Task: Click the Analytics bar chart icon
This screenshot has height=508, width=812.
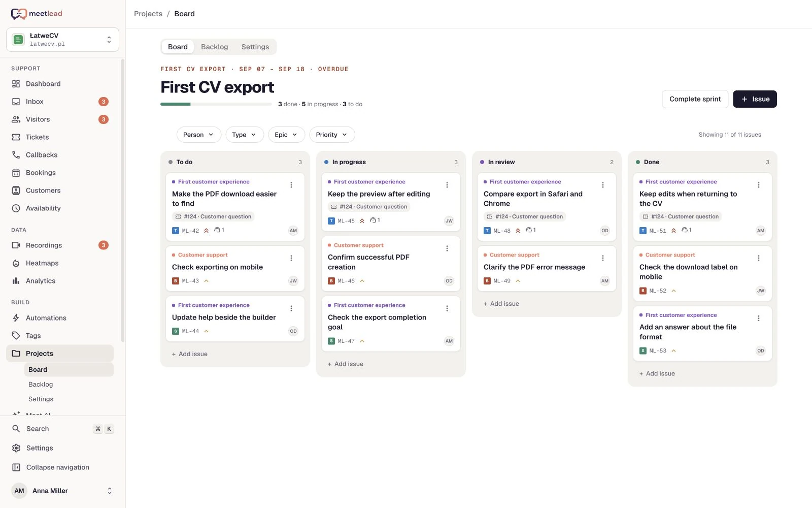Action: click(16, 281)
